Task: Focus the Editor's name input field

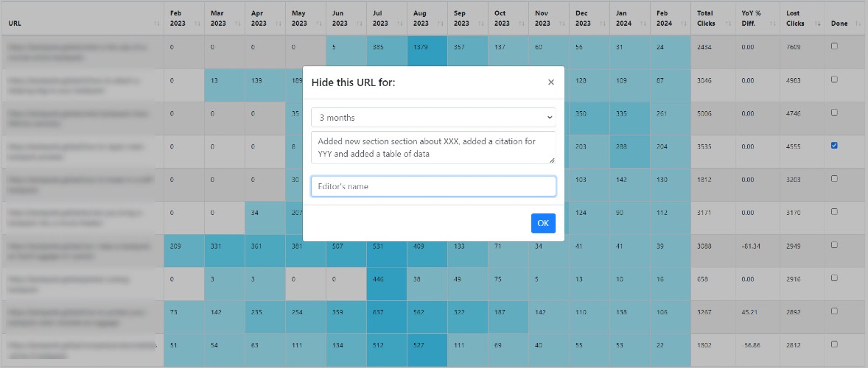Action: [x=433, y=186]
